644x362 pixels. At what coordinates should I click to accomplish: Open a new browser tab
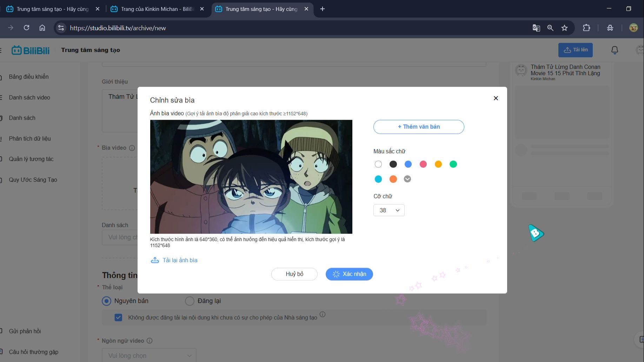(x=322, y=9)
